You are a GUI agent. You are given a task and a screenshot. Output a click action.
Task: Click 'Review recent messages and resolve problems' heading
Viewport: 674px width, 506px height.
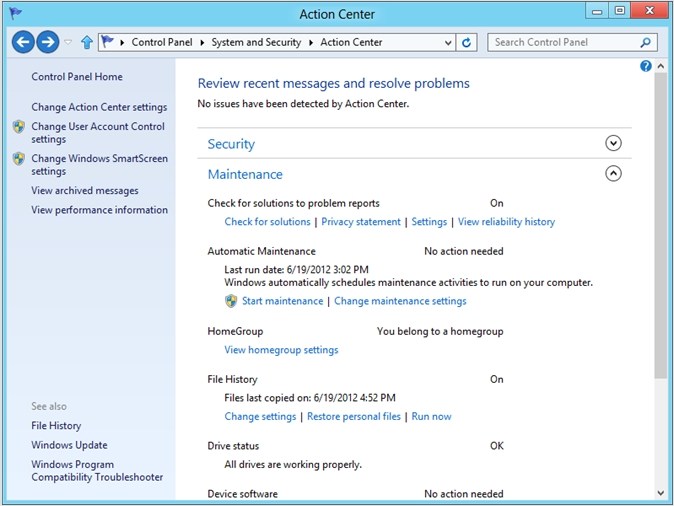(334, 83)
